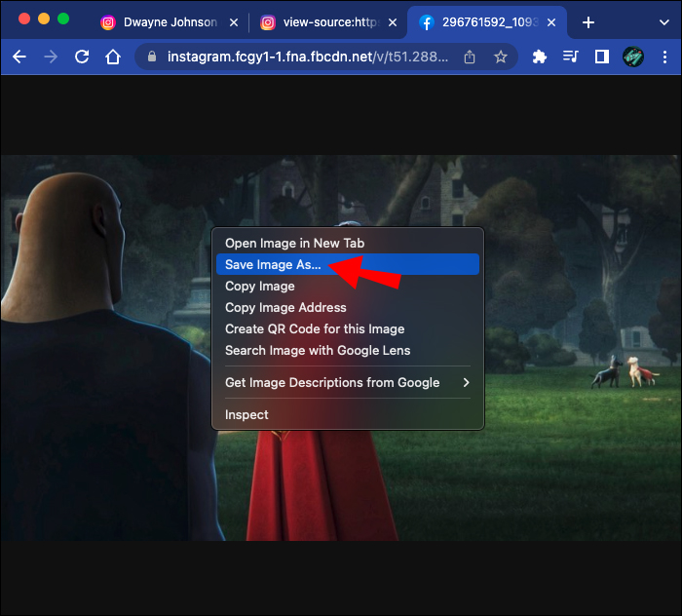Click the green fullscreen window button
The image size is (682, 616).
[x=63, y=19]
